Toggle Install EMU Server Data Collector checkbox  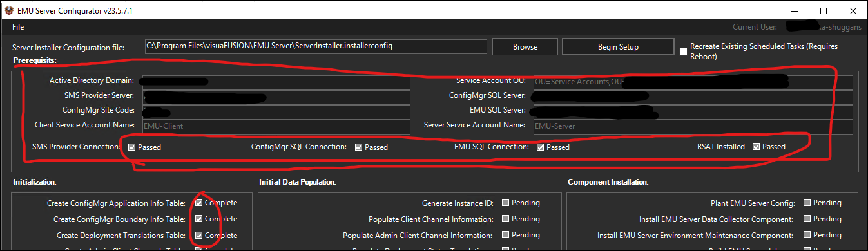point(807,219)
